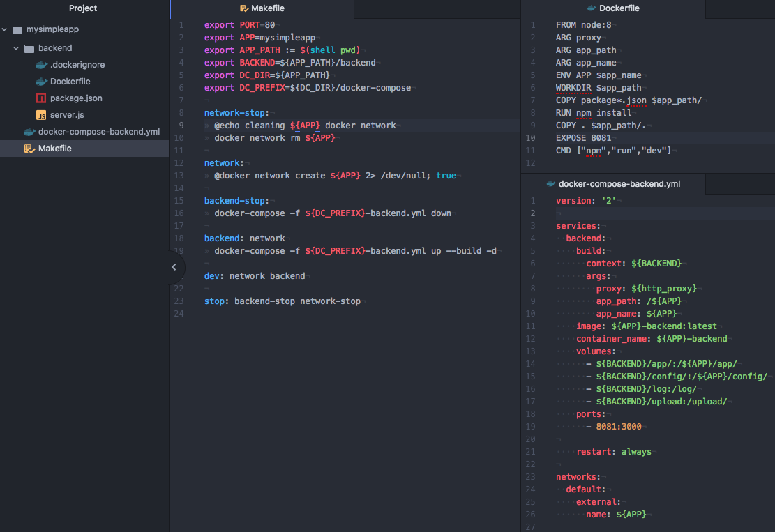
Task: Click 'dev: network backend' line
Action: click(x=255, y=276)
